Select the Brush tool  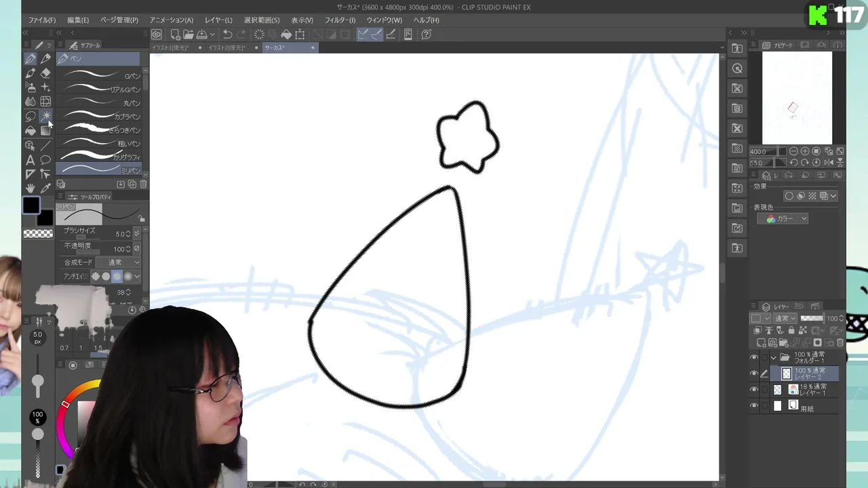pos(31,73)
